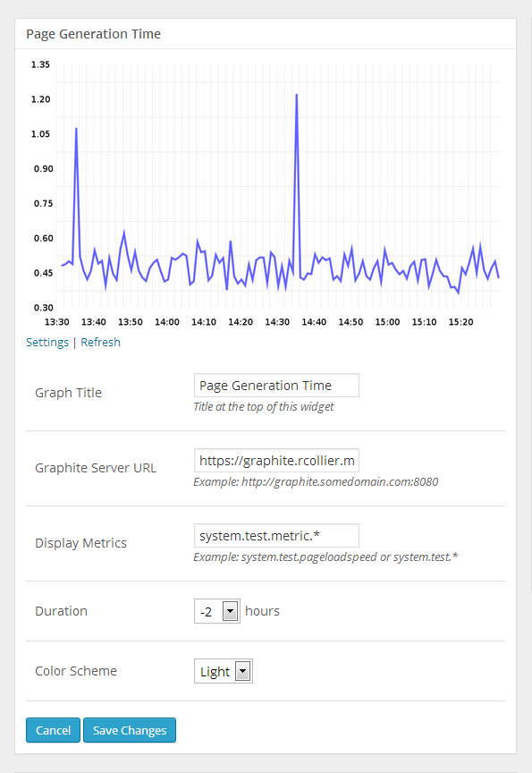Click the hours unit text beside Duration
This screenshot has width=532, height=773.
click(x=262, y=611)
